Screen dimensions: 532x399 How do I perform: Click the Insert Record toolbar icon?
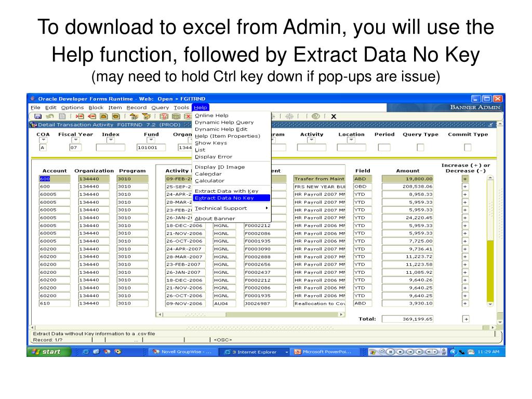[x=79, y=116]
